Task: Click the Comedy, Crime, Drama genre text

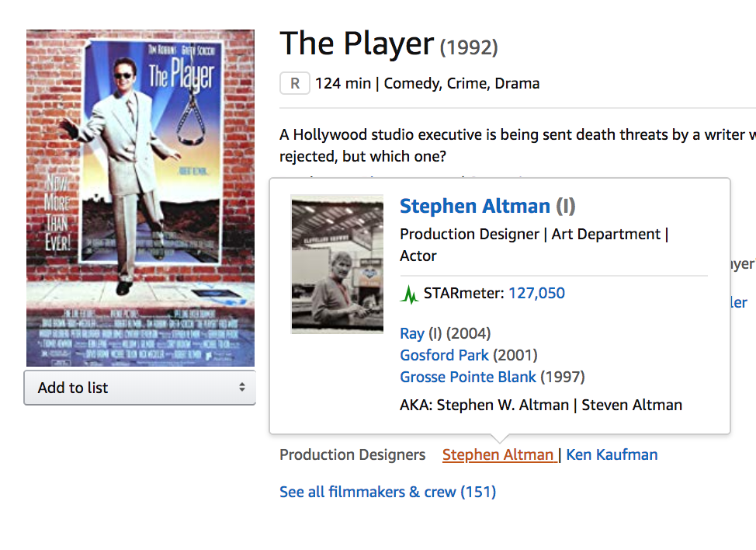Action: [x=461, y=83]
